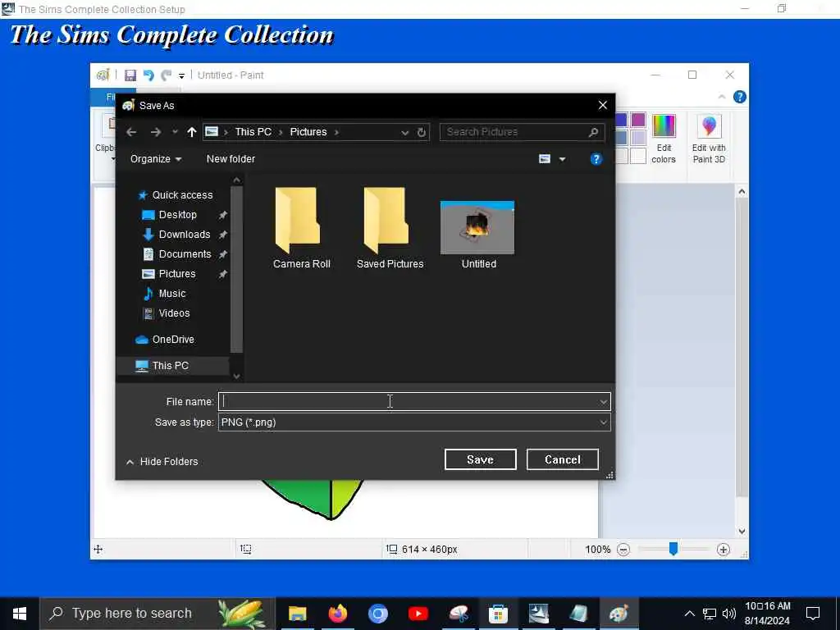
Task: Select This PC in the navigation pane
Action: (170, 366)
